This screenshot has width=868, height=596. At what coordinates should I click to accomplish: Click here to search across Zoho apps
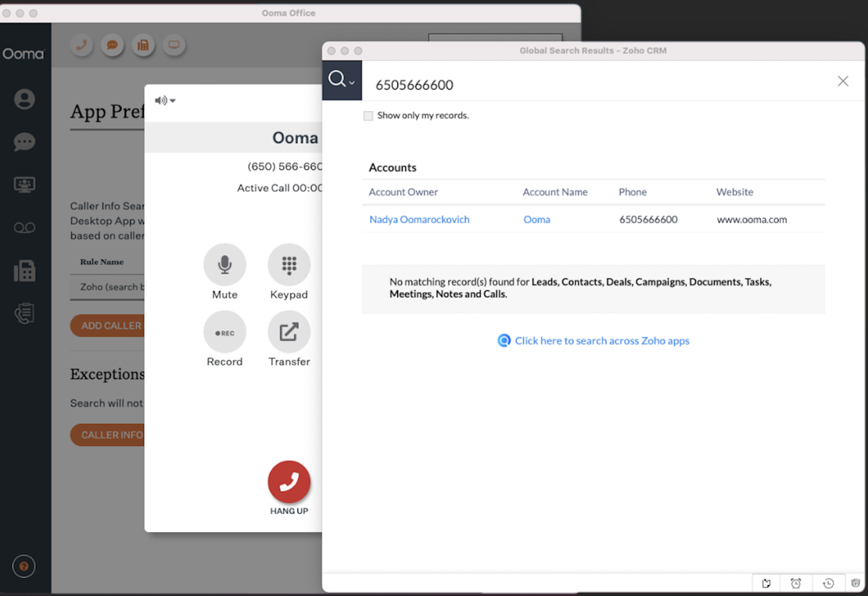click(602, 341)
